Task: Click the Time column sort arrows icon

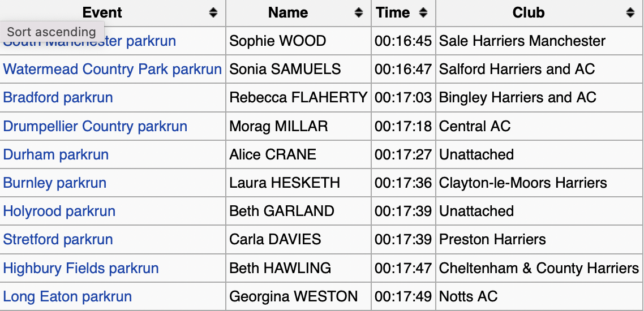Action: pyautogui.click(x=423, y=12)
